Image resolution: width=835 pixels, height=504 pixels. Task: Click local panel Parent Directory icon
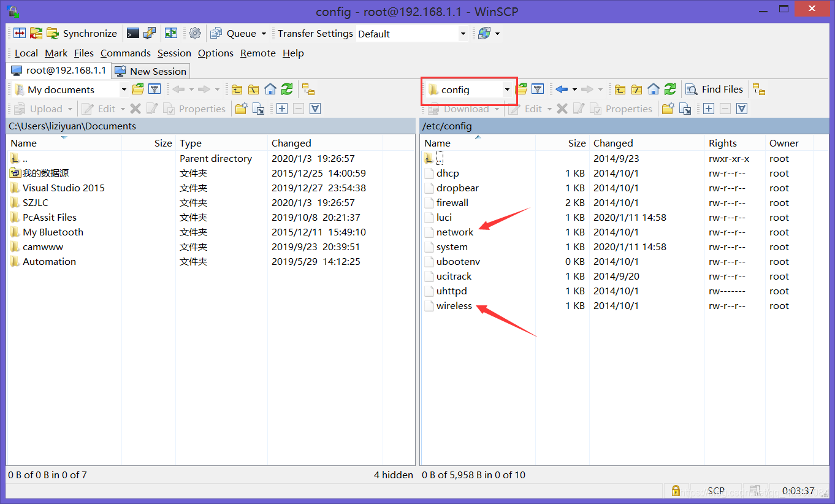[x=237, y=90]
